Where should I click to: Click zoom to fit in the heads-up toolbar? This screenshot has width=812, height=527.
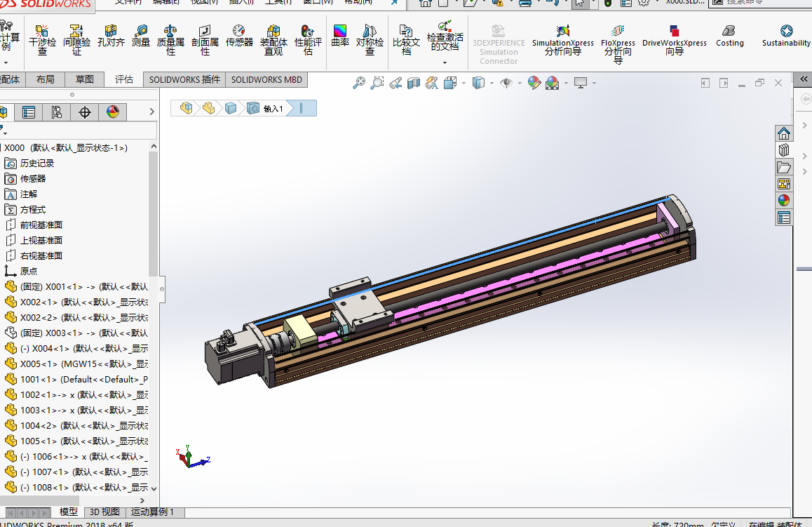coord(360,82)
